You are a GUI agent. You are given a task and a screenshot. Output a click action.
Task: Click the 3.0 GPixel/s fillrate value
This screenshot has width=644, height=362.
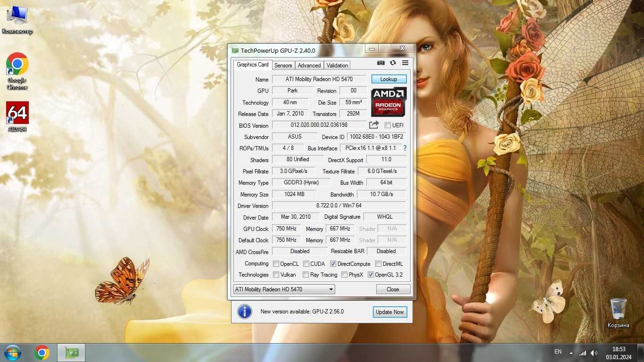pos(293,171)
